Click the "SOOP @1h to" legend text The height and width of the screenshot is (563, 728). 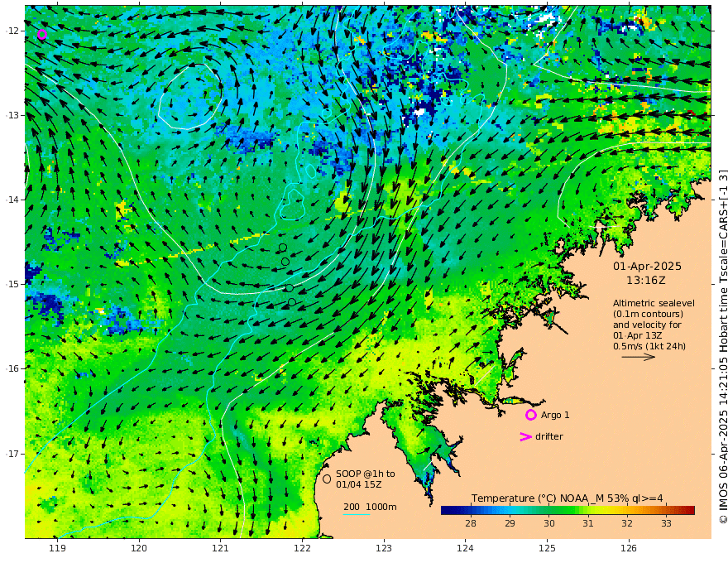pyautogui.click(x=366, y=474)
